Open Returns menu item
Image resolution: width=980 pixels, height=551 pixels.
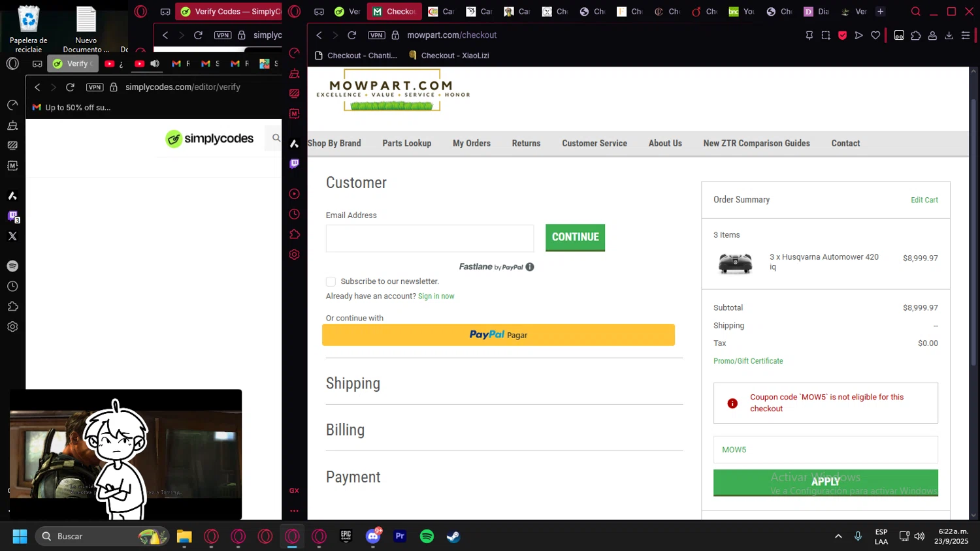click(x=526, y=143)
